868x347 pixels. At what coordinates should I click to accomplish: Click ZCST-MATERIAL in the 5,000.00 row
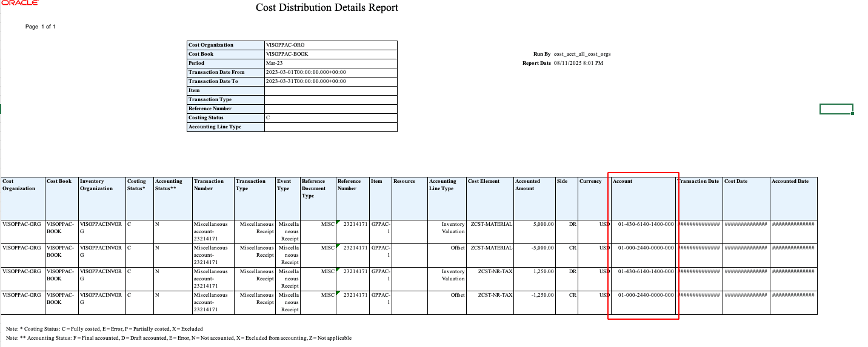pyautogui.click(x=490, y=231)
